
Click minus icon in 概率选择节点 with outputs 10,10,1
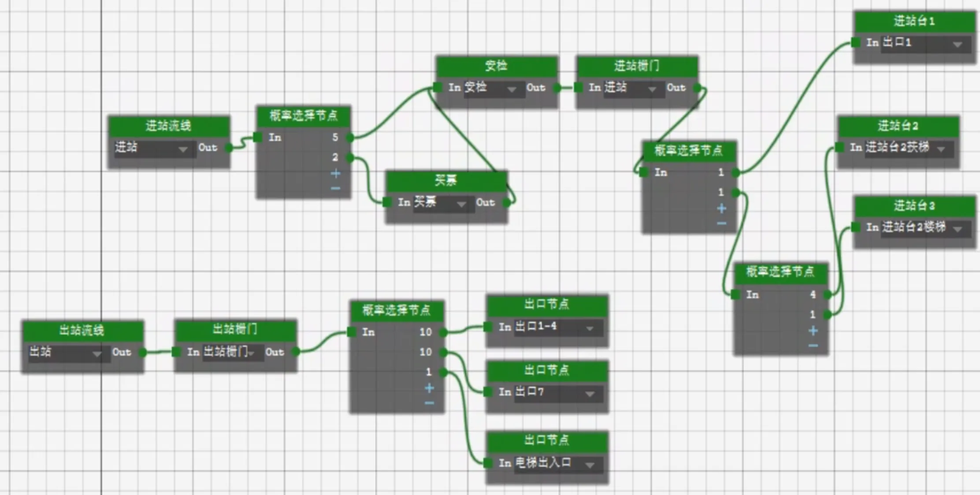tap(429, 403)
